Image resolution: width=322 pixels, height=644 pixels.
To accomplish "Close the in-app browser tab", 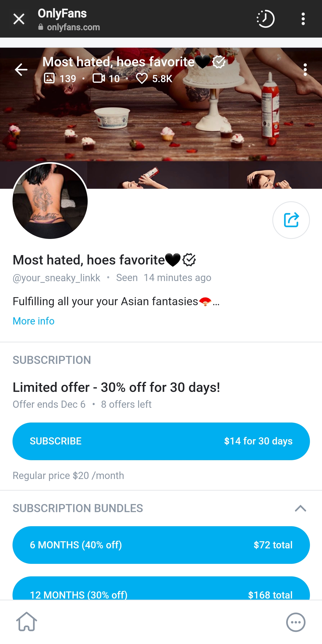I will click(19, 19).
